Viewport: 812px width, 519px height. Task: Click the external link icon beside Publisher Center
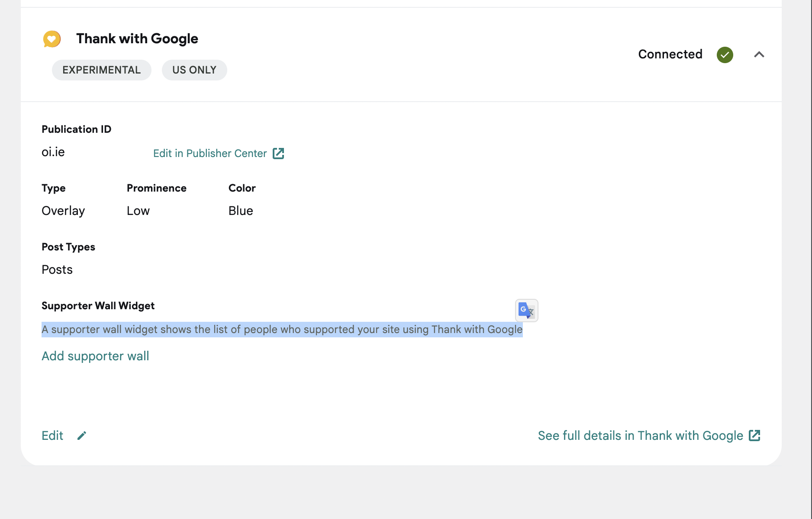click(x=278, y=154)
